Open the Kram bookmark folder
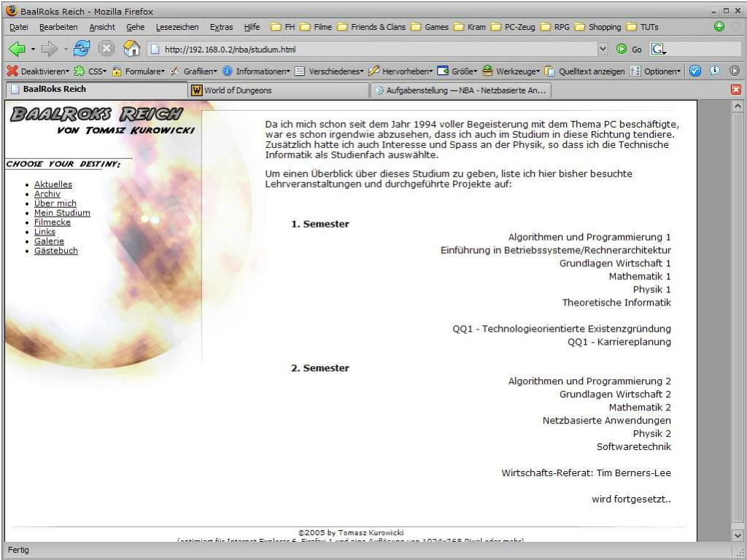 470,27
